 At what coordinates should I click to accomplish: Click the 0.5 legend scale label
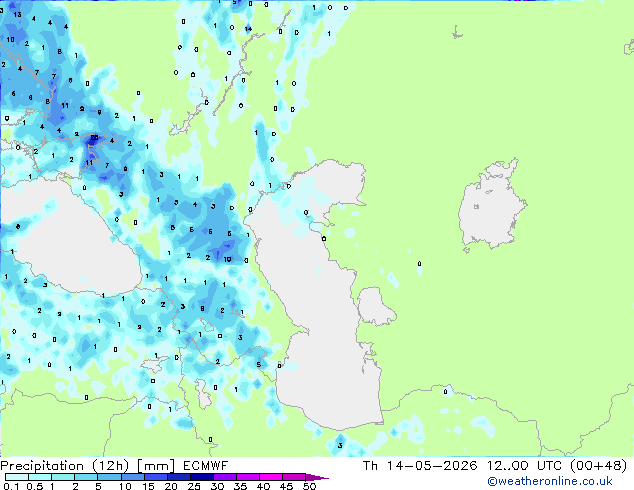click(x=35, y=486)
